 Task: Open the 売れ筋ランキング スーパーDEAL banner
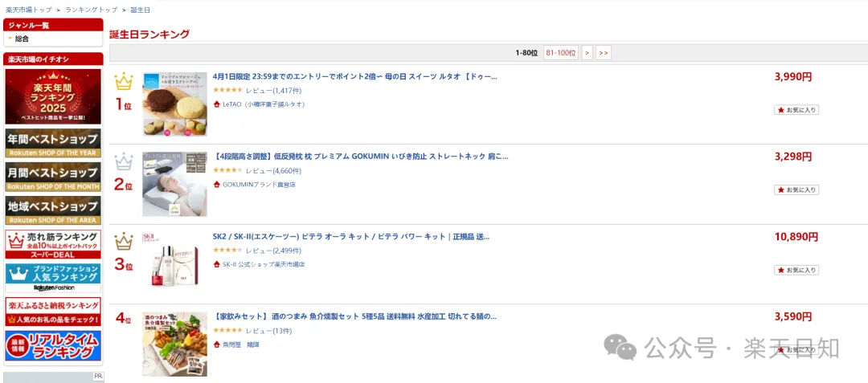[53, 244]
